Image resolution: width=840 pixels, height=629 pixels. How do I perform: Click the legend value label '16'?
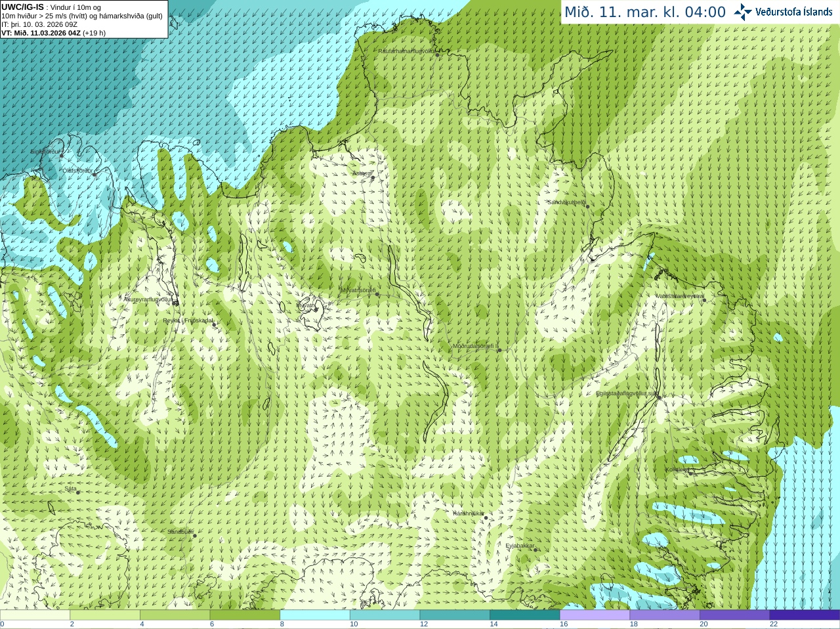click(x=564, y=624)
